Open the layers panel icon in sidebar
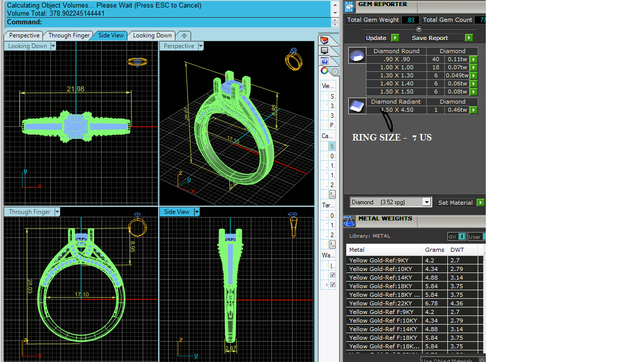The height and width of the screenshot is (362, 644). (325, 40)
